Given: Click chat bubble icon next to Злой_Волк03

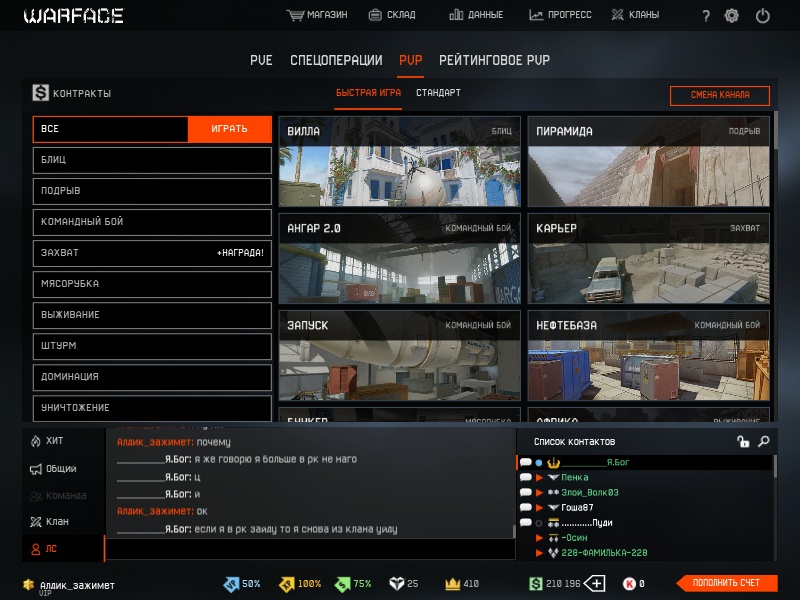Looking at the screenshot, I should (x=526, y=492).
